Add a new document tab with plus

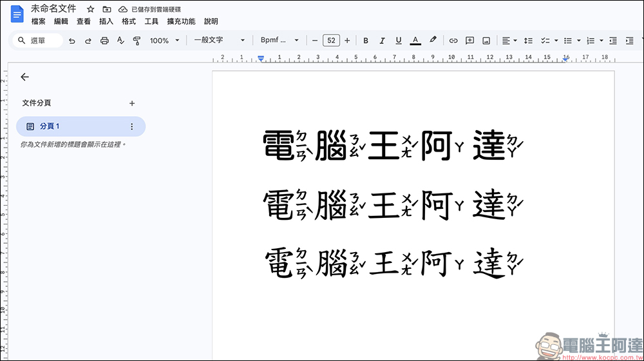132,103
